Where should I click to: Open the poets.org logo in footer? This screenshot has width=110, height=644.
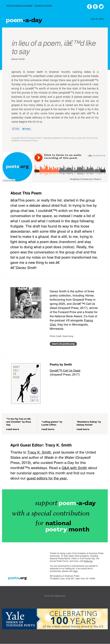click(x=17, y=578)
